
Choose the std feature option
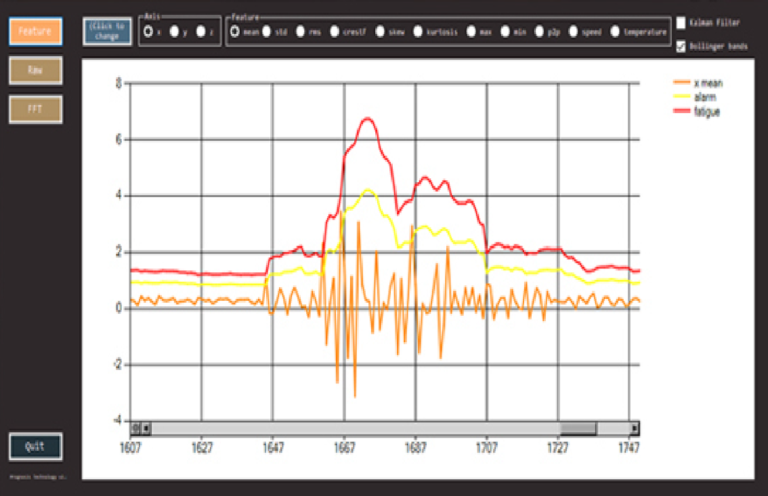(267, 32)
